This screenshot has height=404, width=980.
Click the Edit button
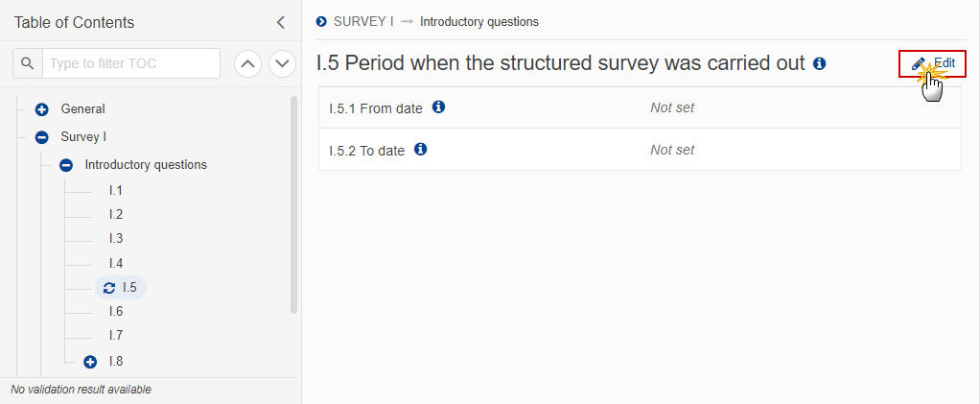[932, 63]
